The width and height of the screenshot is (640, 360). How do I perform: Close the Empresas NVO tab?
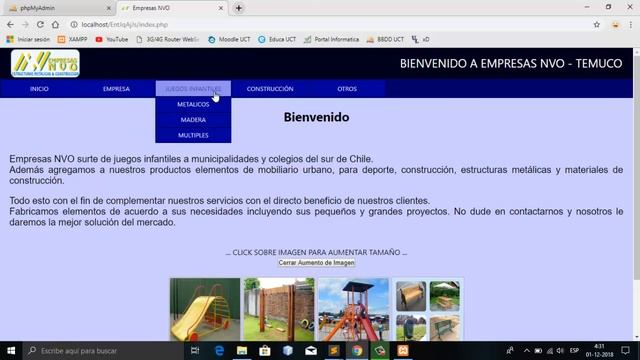coord(220,8)
